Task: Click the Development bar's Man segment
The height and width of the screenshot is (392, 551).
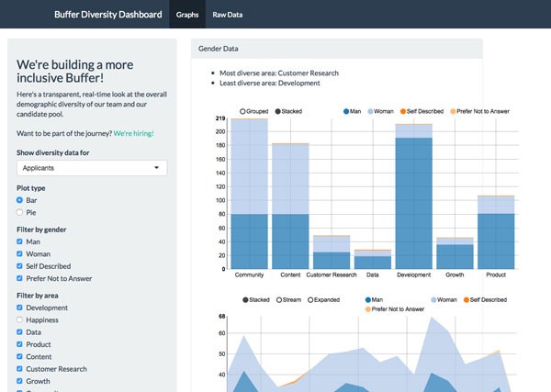Action: point(414,204)
